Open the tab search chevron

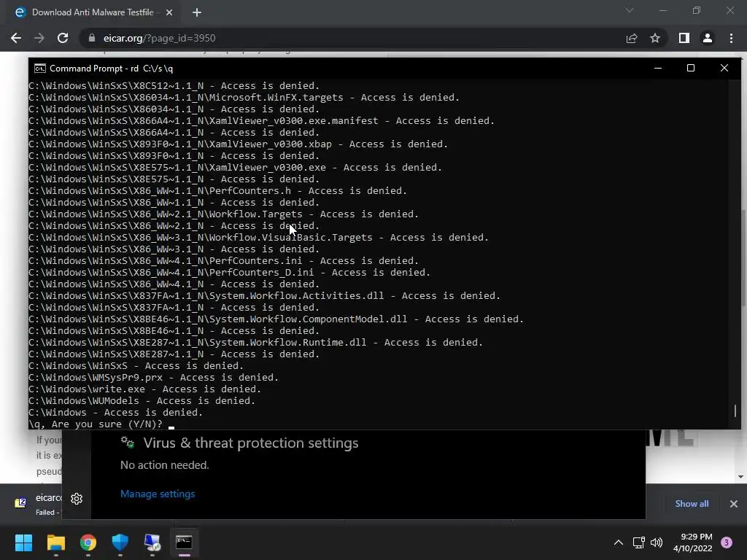pos(630,10)
